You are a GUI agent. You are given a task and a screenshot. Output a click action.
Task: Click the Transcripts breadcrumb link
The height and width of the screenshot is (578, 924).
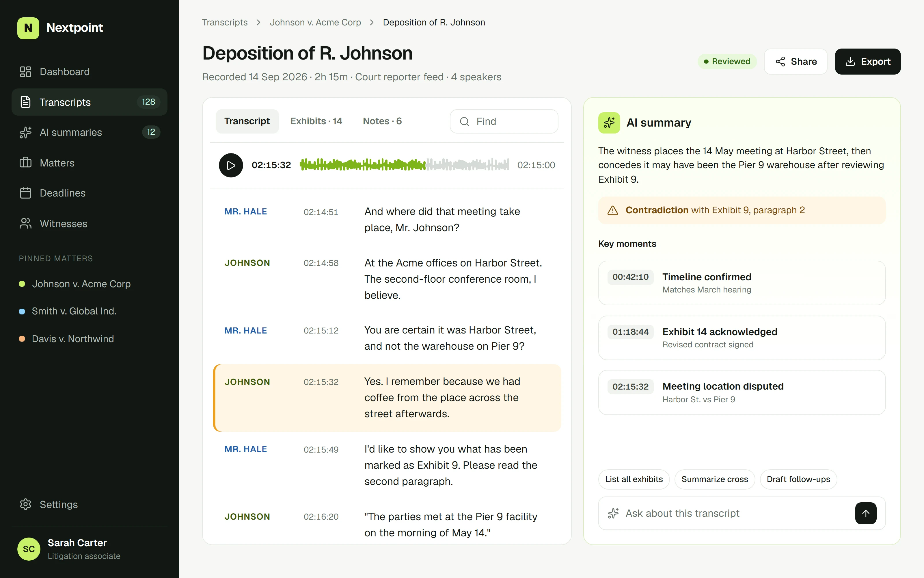225,23
